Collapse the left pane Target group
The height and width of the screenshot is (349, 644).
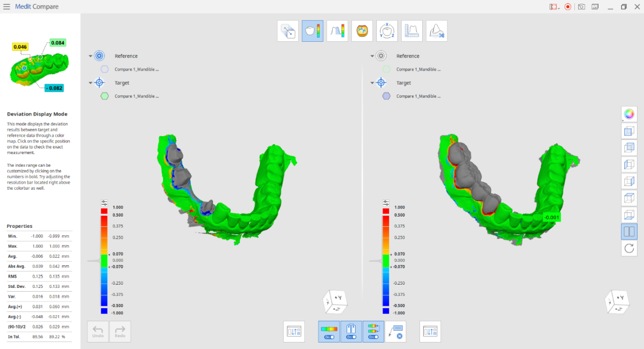[x=91, y=83]
